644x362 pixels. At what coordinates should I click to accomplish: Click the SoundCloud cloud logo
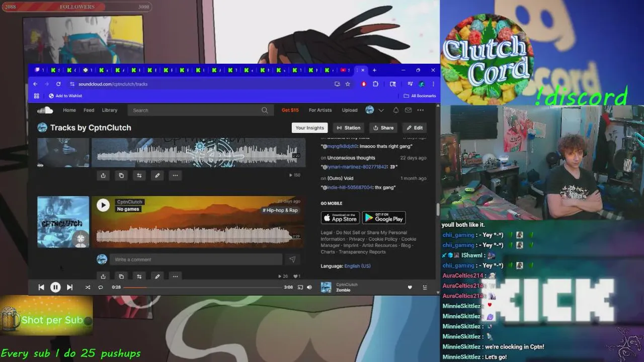coord(45,110)
